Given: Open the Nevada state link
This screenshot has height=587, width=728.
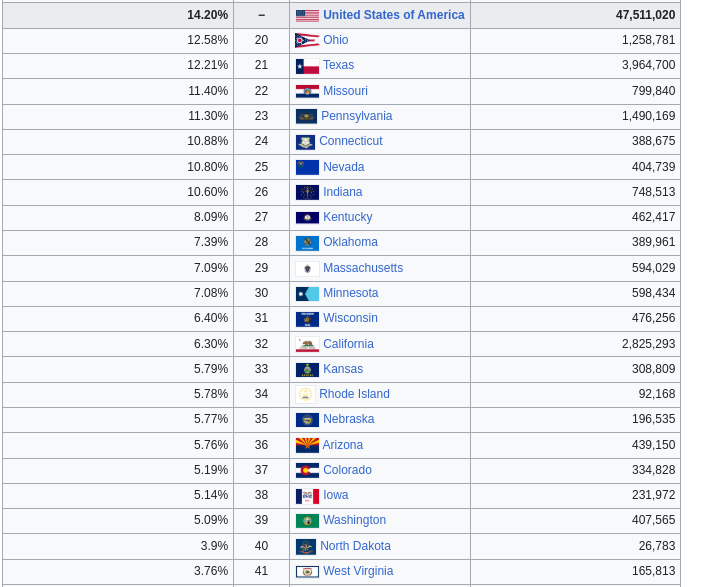Looking at the screenshot, I should pyautogui.click(x=344, y=167).
